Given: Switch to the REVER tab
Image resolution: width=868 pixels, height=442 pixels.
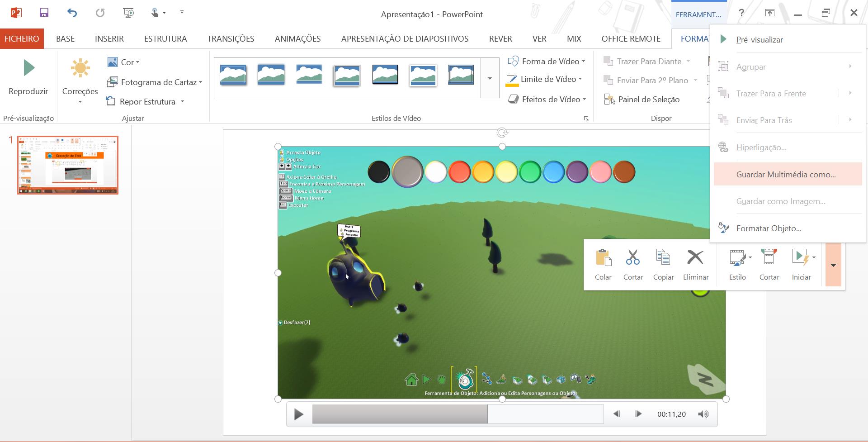Looking at the screenshot, I should coord(500,38).
